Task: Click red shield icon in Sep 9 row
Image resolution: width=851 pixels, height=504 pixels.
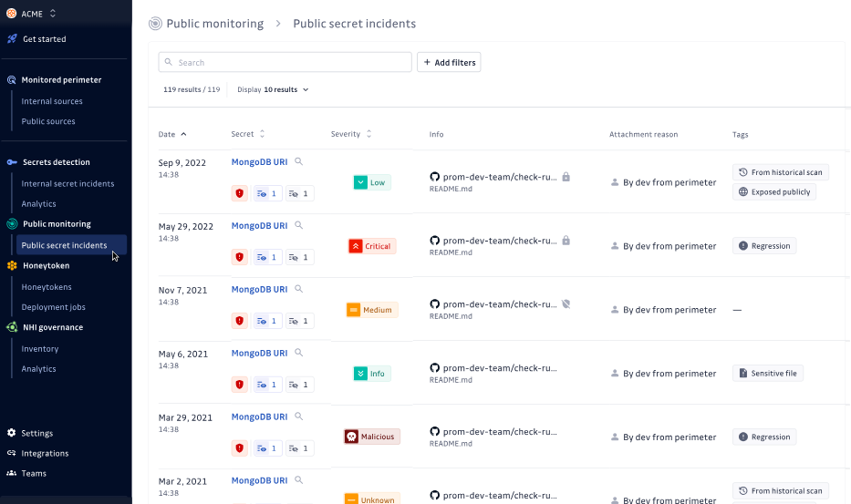Action: click(239, 193)
